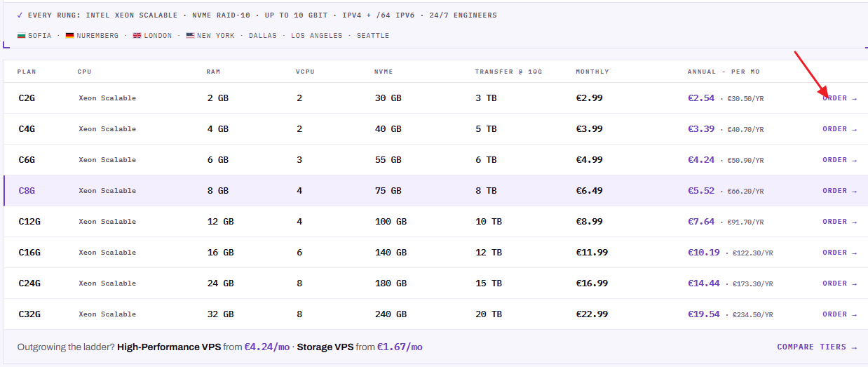Click the 20 TB transfer value
The height and width of the screenshot is (367, 868).
(x=489, y=314)
